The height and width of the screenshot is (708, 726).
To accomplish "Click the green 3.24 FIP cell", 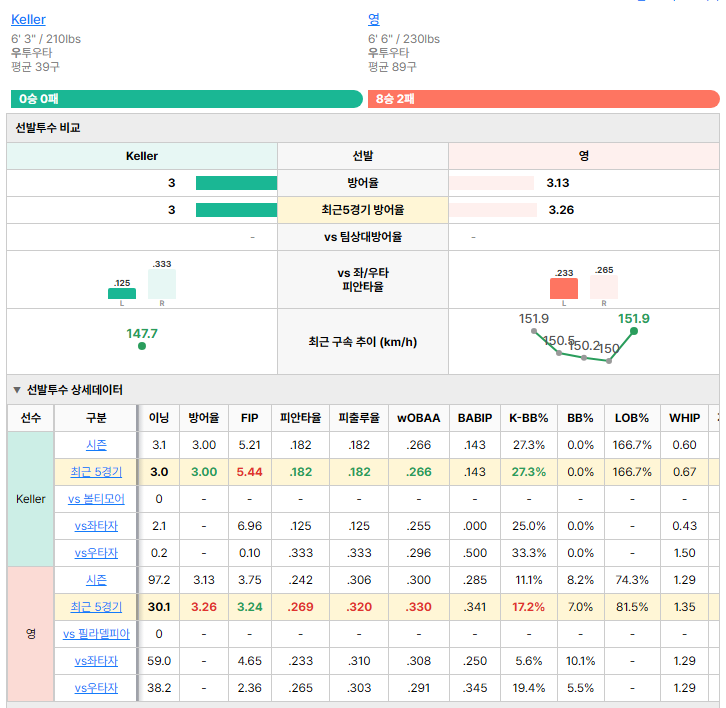I will pos(250,607).
